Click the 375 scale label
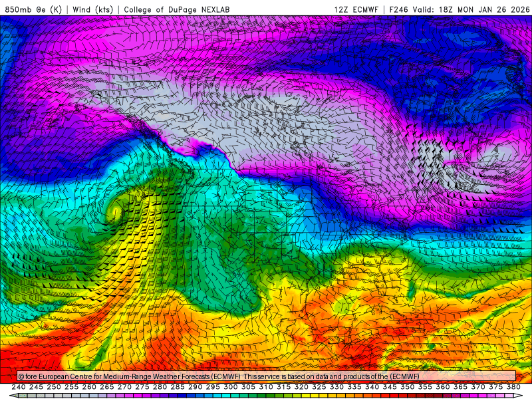This screenshot has height=399, width=532. [x=495, y=387]
